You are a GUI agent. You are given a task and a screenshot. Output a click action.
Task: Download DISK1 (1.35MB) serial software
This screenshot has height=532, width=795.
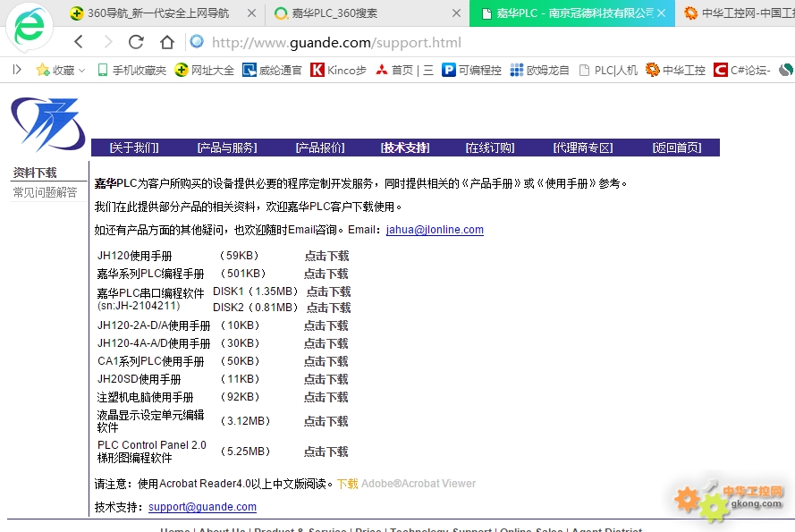(x=328, y=291)
